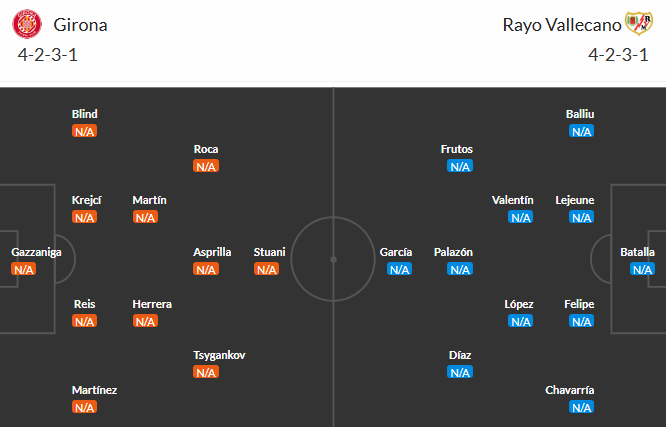
Task: Select player Lejeune in Rayo's defense
Action: pos(575,200)
